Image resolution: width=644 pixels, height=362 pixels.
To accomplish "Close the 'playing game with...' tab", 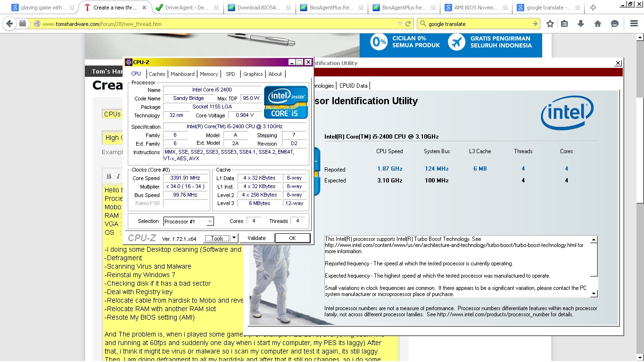I will [72, 8].
